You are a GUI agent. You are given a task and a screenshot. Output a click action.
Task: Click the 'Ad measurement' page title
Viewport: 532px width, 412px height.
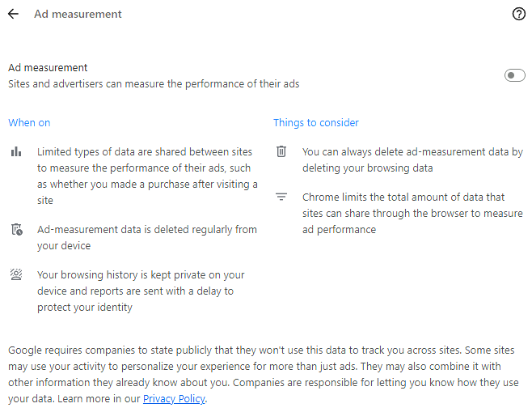(x=78, y=14)
